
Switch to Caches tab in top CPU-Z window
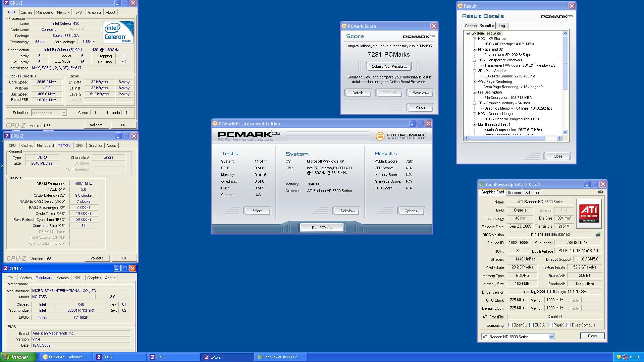click(26, 12)
